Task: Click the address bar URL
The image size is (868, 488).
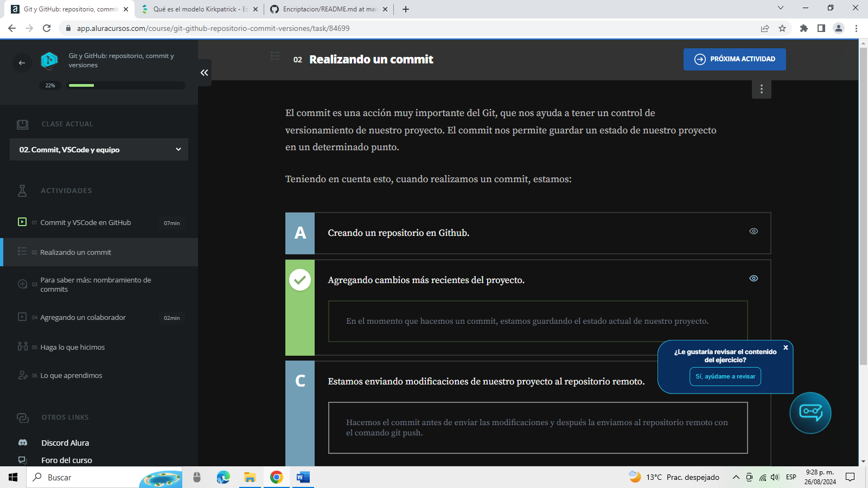Action: [213, 28]
